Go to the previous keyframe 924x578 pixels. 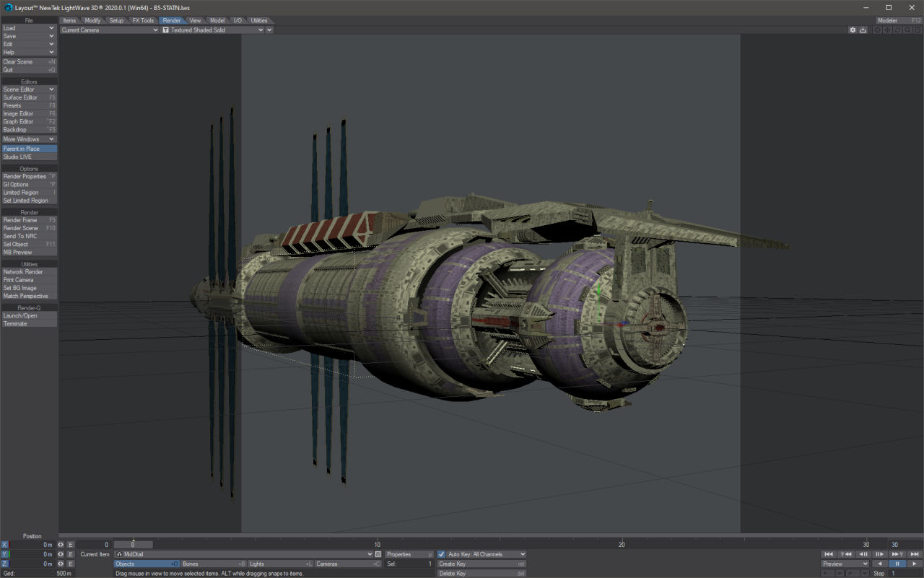pyautogui.click(x=846, y=554)
